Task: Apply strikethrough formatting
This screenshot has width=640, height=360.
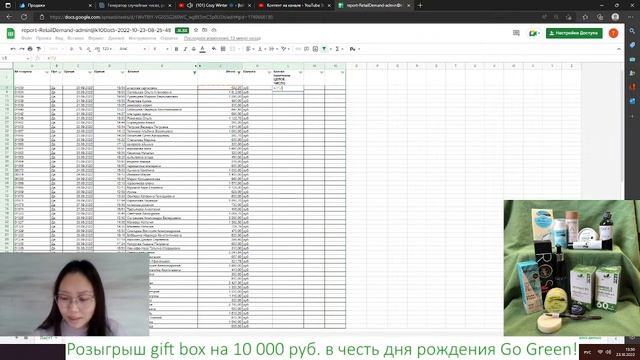Action: click(x=193, y=49)
